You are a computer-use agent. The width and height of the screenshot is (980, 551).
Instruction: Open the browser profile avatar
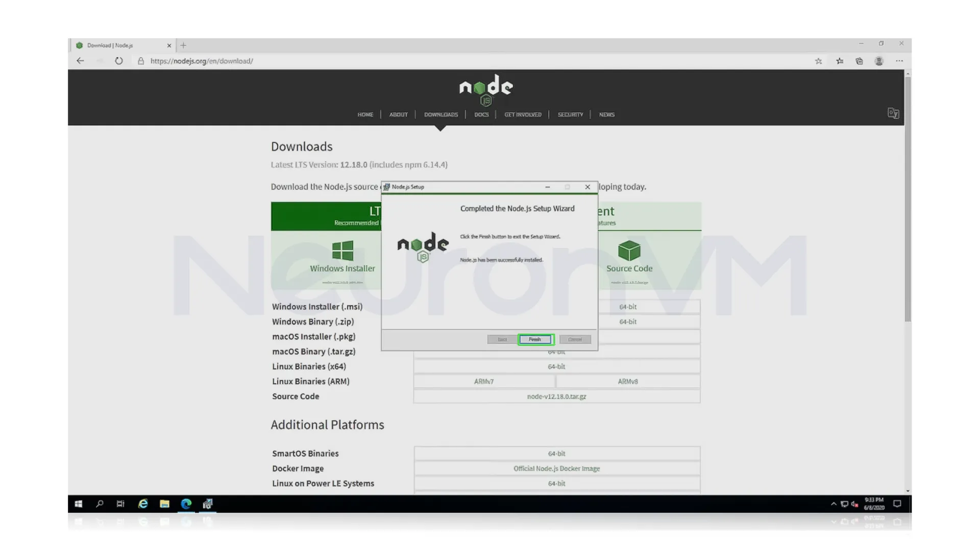(x=879, y=61)
